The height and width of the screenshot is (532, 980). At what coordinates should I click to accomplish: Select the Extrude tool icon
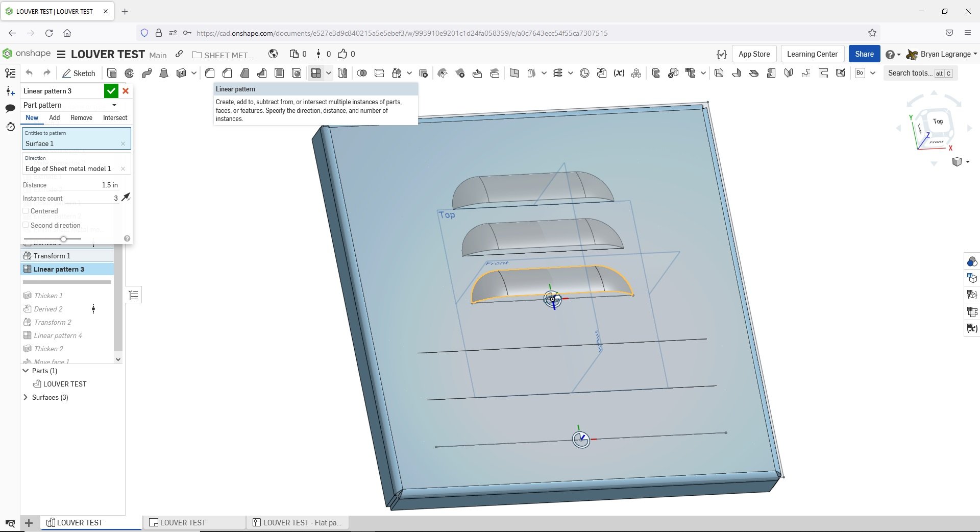click(x=112, y=73)
